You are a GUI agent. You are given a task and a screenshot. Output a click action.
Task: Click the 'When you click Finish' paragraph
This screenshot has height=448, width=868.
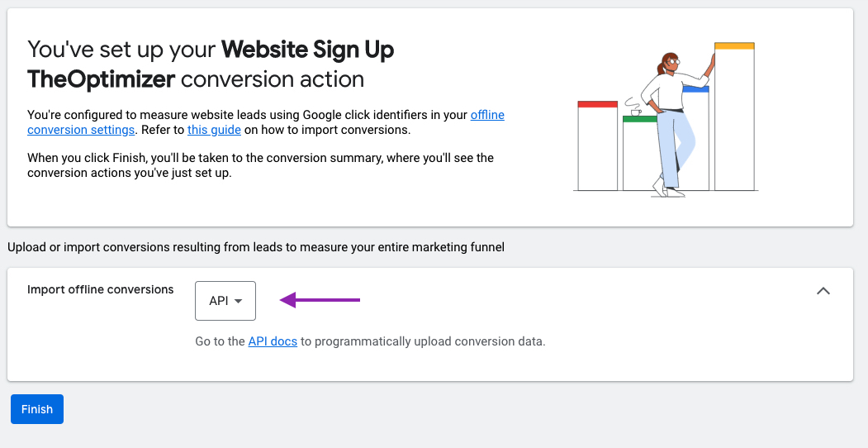[x=260, y=165]
